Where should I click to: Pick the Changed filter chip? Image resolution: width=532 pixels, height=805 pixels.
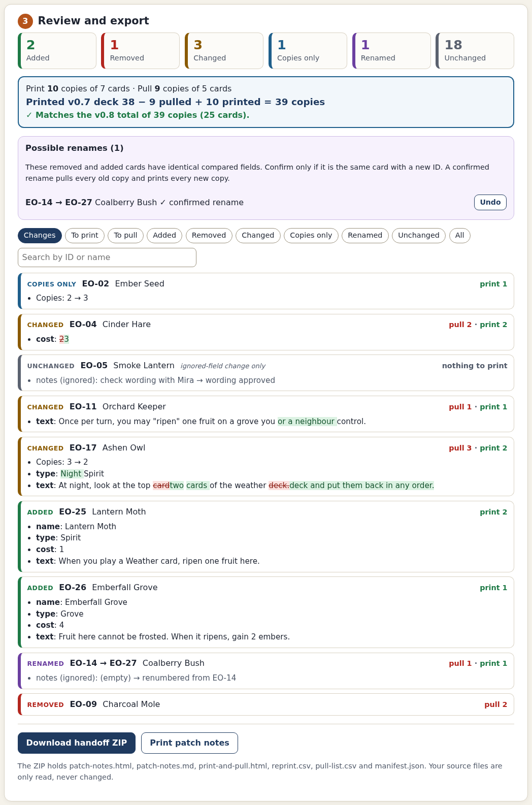[x=258, y=236]
